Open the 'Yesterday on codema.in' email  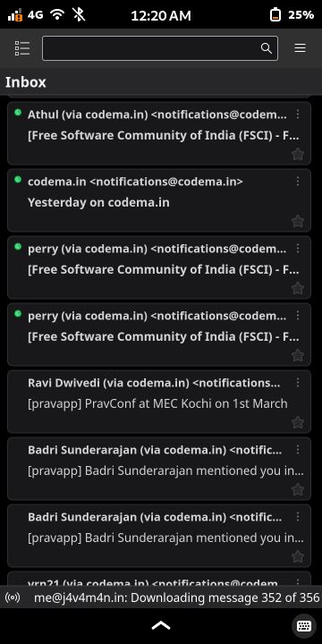point(159,200)
